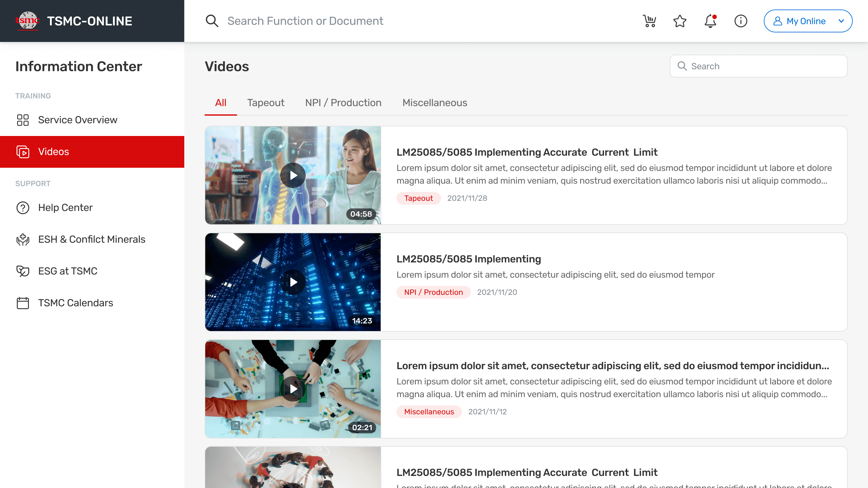Click the Help Center question mark icon
Screen dimensions: 868x488
23,207
